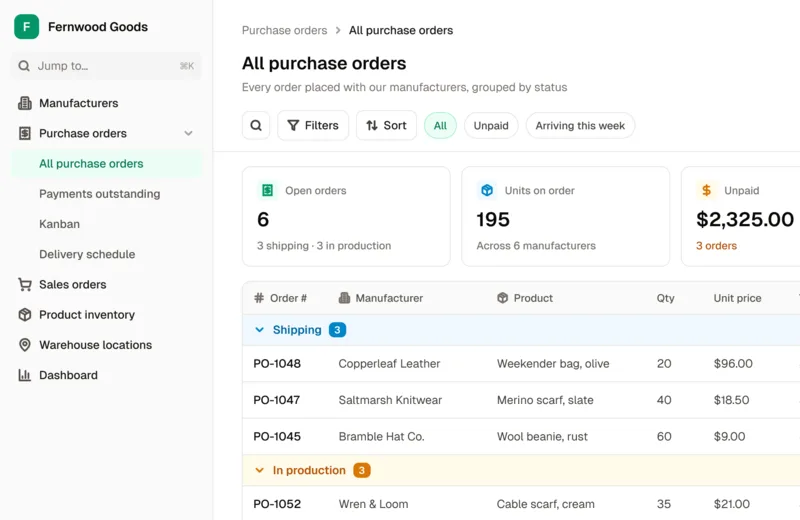The width and height of the screenshot is (800, 520).
Task: Click the Fernwood Goods green F logo
Action: 27,27
